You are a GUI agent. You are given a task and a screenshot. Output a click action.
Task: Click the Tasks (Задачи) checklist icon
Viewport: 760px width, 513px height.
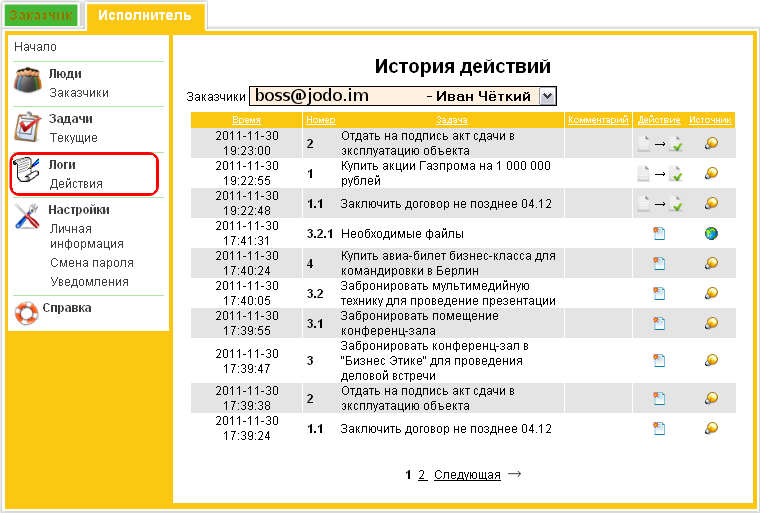click(27, 127)
